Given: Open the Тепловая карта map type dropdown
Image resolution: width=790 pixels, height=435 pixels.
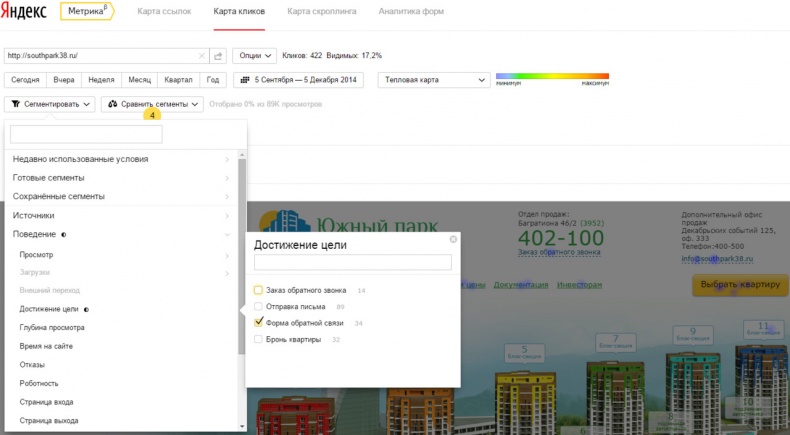Looking at the screenshot, I should click(x=433, y=80).
